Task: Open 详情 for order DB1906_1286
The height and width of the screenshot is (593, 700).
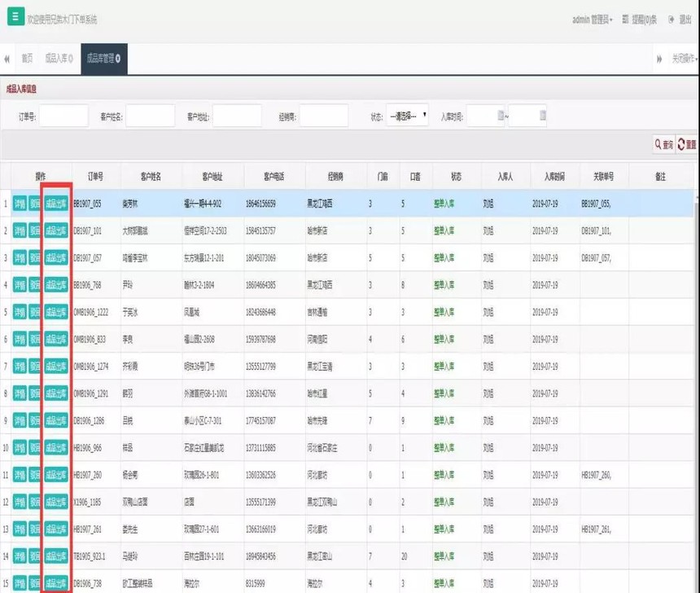Action: [x=20, y=420]
